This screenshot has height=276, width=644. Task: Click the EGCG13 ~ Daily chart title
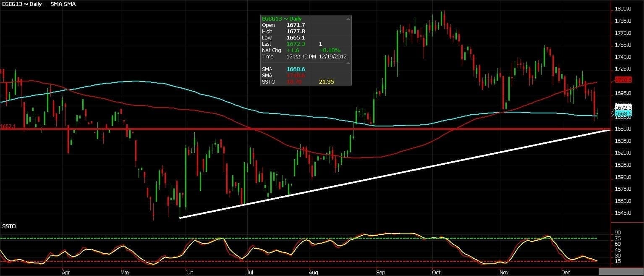[x=21, y=4]
